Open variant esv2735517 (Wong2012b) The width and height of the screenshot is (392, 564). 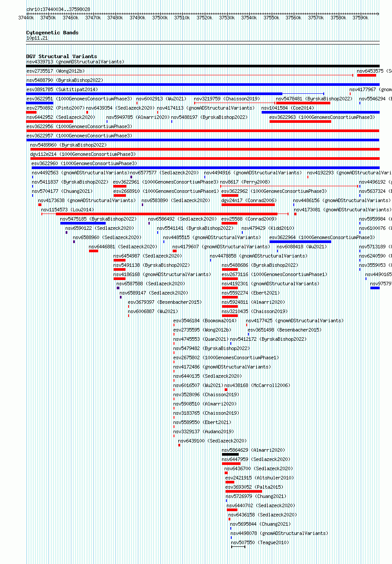point(55,71)
